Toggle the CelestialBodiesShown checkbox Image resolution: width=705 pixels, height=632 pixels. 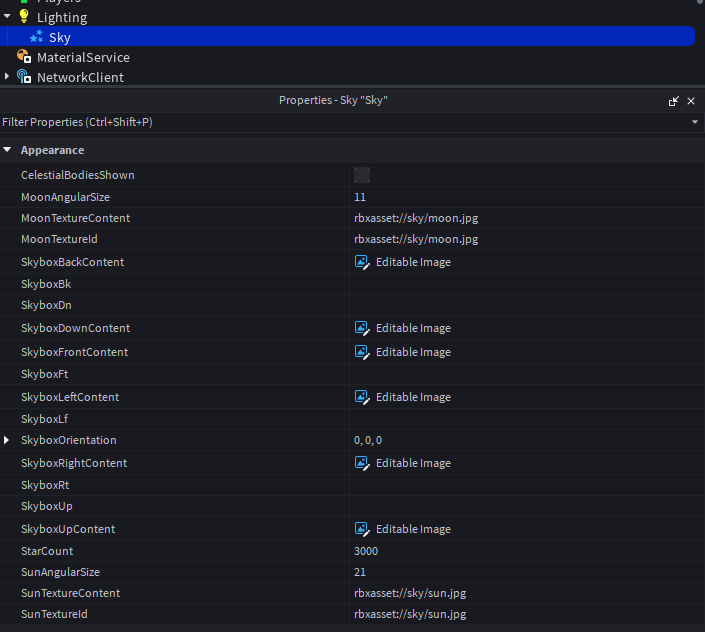(362, 175)
